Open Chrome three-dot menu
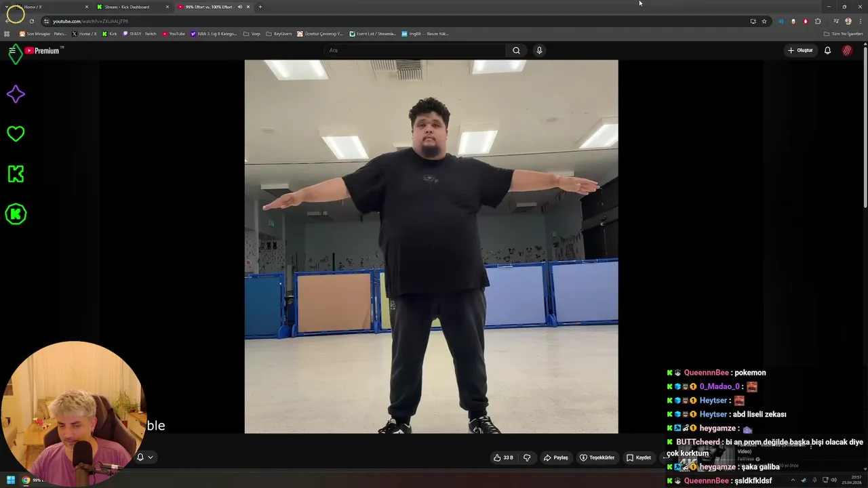Screen dimensions: 868x488 pos(861,21)
